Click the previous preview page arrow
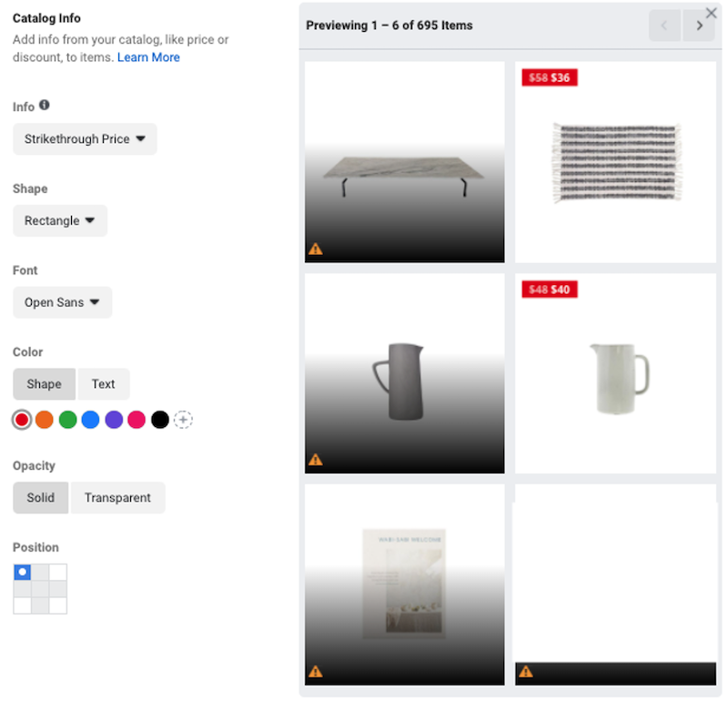 point(665,25)
